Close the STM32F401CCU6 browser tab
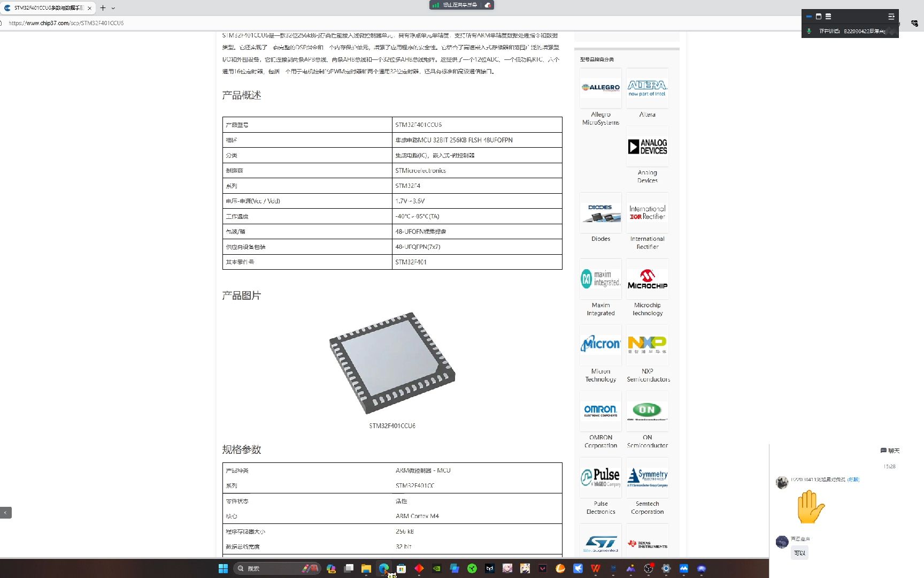This screenshot has height=578, width=924. point(89,8)
